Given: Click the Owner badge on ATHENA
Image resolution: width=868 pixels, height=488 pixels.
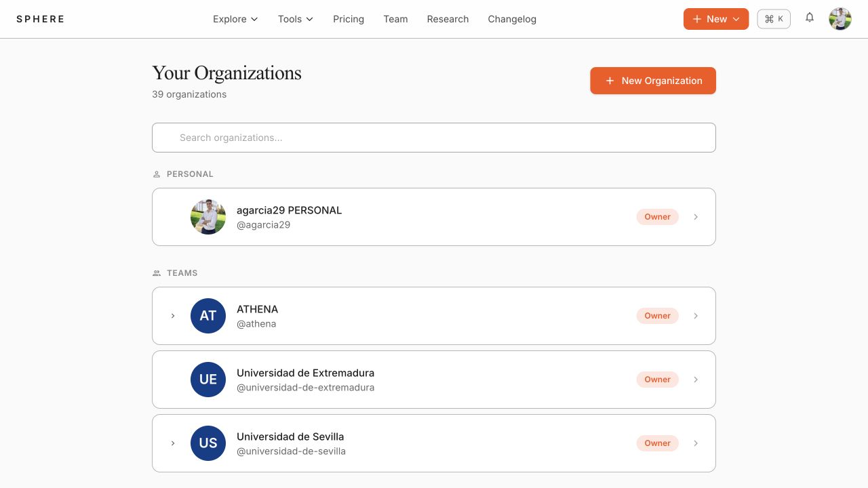Looking at the screenshot, I should point(657,316).
